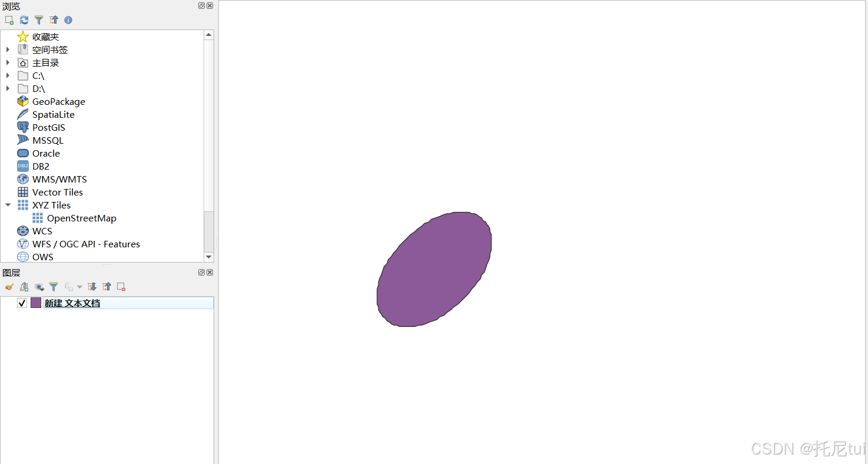Refresh the Browser panel

pyautogui.click(x=24, y=19)
